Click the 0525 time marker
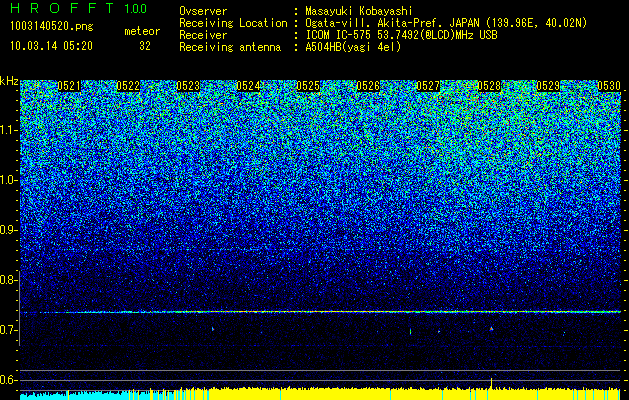629x400 pixels. click(x=308, y=86)
